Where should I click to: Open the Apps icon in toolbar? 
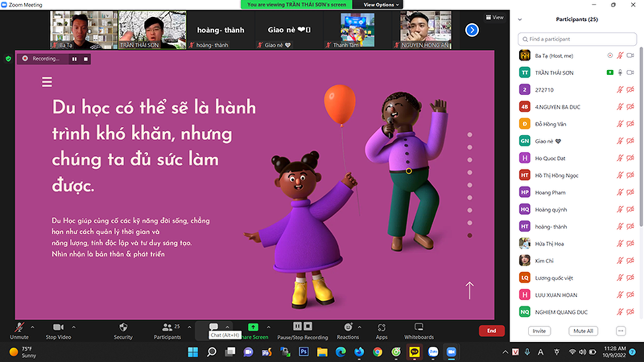tap(382, 327)
